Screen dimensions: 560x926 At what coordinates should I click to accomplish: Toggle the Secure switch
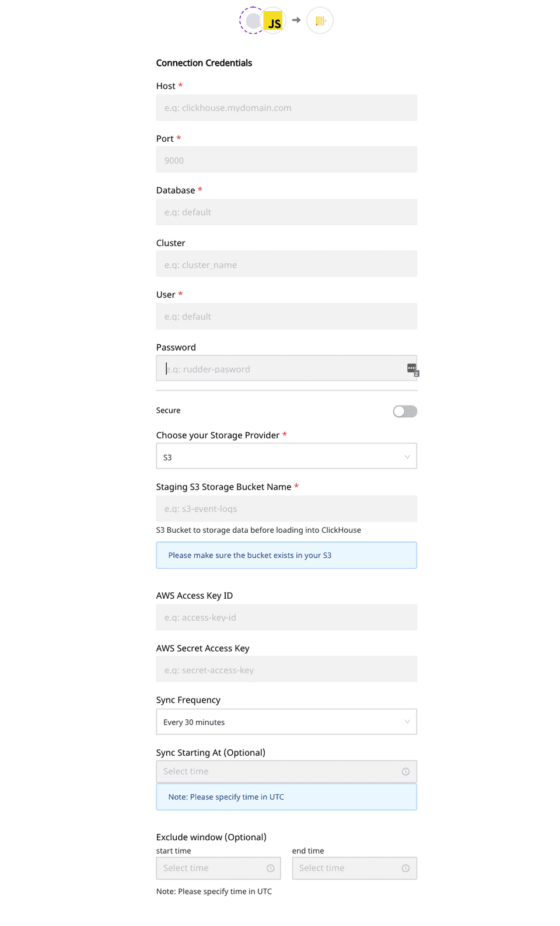[x=405, y=411]
